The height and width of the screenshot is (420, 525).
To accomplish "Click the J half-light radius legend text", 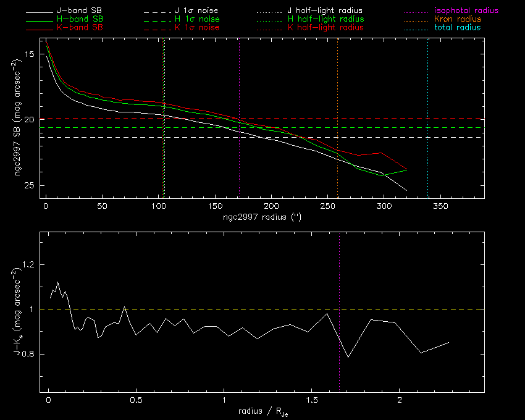I will pyautogui.click(x=325, y=10).
